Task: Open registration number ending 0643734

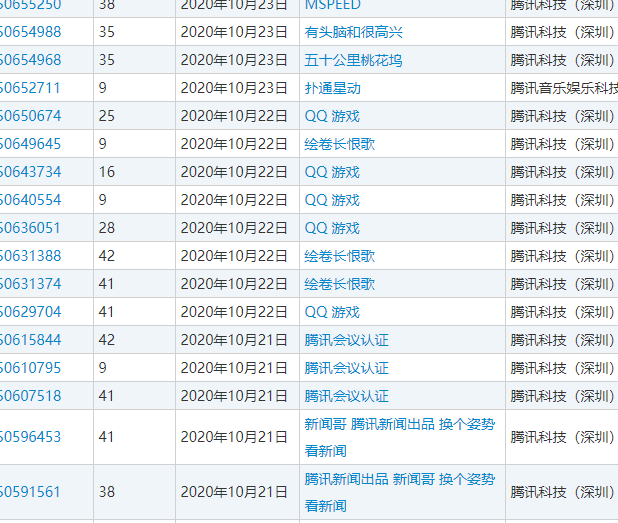Action: pos(30,172)
